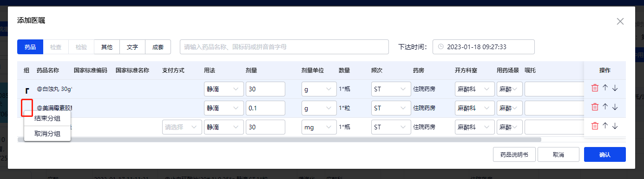Viewport: 644px width, 179px height.
Task: Switch to the 药品 tab
Action: (30, 47)
